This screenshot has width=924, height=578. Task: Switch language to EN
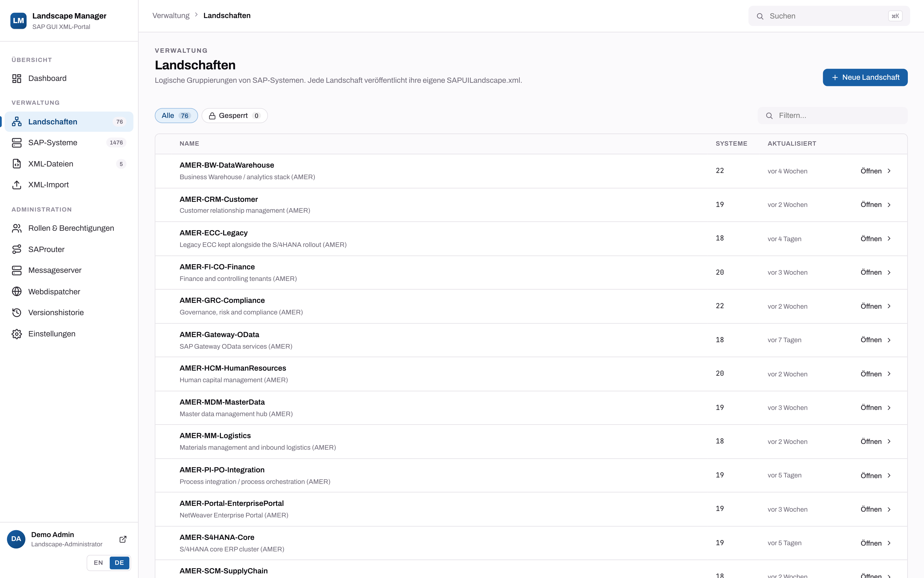point(98,563)
